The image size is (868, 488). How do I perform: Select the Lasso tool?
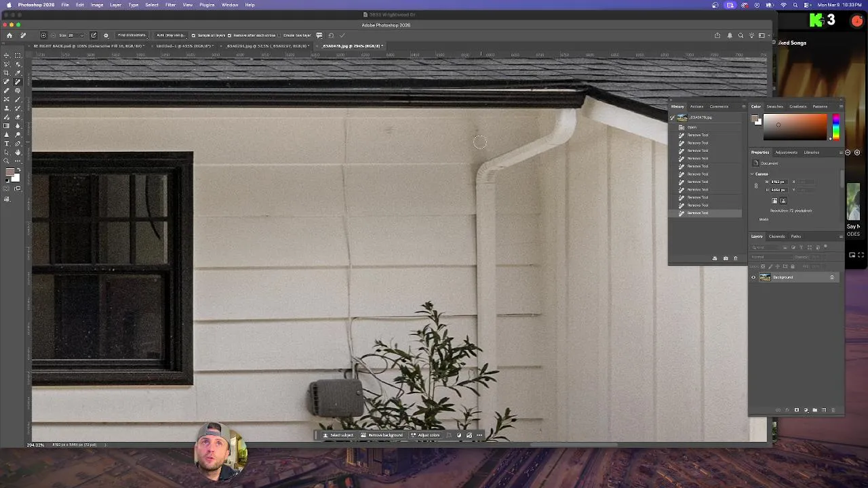pyautogui.click(x=7, y=64)
